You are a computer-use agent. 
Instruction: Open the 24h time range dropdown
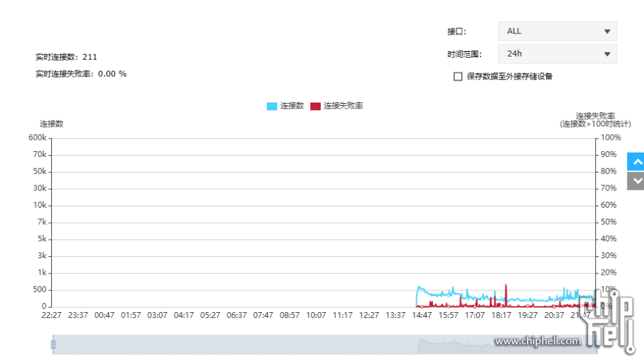(557, 55)
